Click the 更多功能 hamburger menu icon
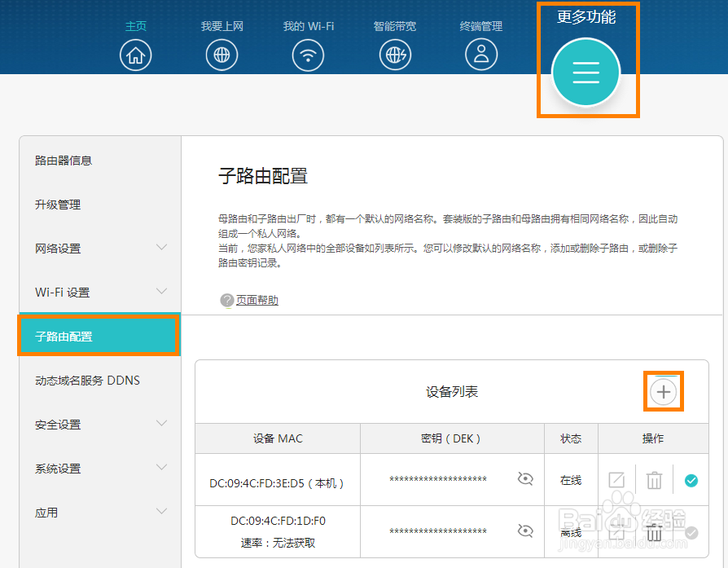Screen dimensions: 728x568 (586, 73)
